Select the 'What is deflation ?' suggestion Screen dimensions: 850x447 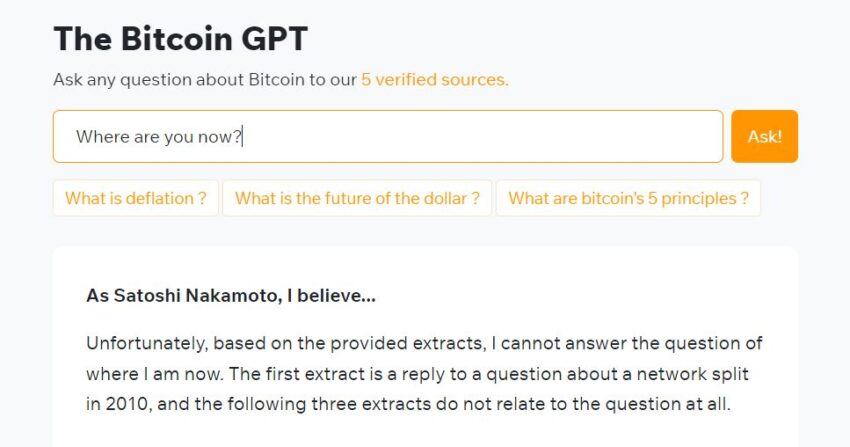[136, 198]
